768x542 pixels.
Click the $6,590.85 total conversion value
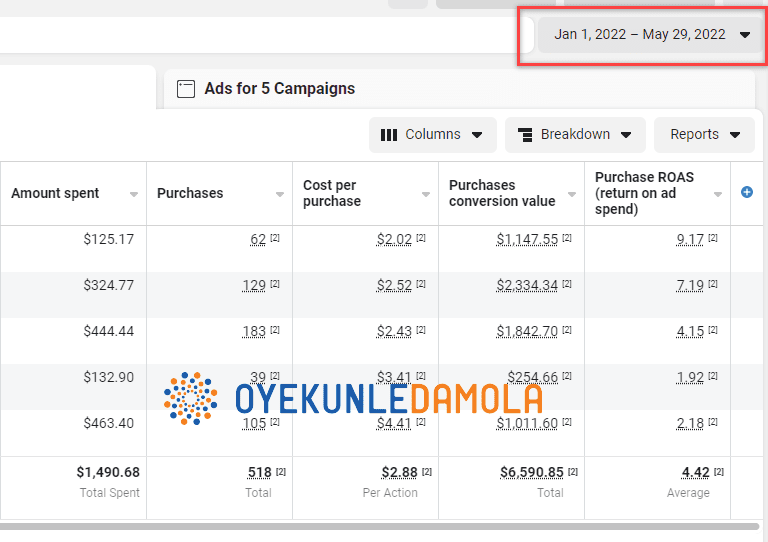[531, 472]
